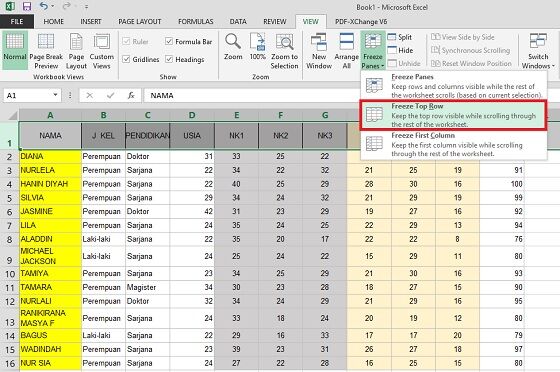Image resolution: width=560 pixels, height=372 pixels.
Task: Toggle the Formula Bar checkbox
Action: 169,41
